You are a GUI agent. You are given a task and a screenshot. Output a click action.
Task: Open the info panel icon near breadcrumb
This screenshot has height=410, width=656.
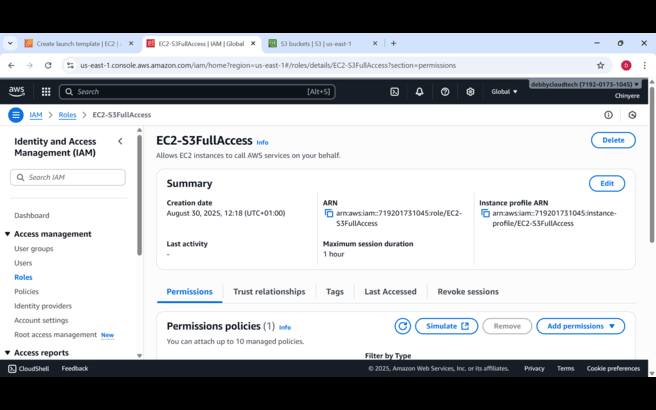pyautogui.click(x=608, y=115)
